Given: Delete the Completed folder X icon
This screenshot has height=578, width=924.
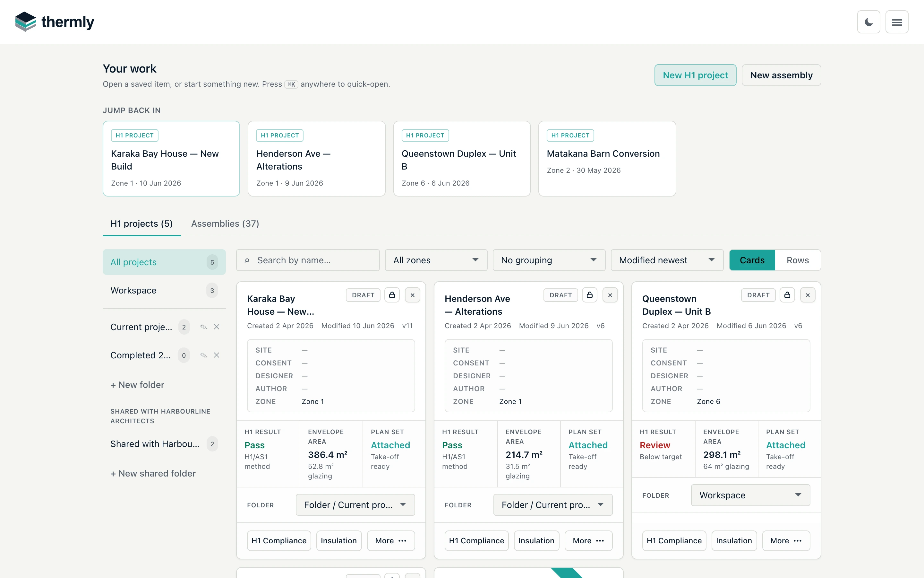Looking at the screenshot, I should [x=217, y=355].
